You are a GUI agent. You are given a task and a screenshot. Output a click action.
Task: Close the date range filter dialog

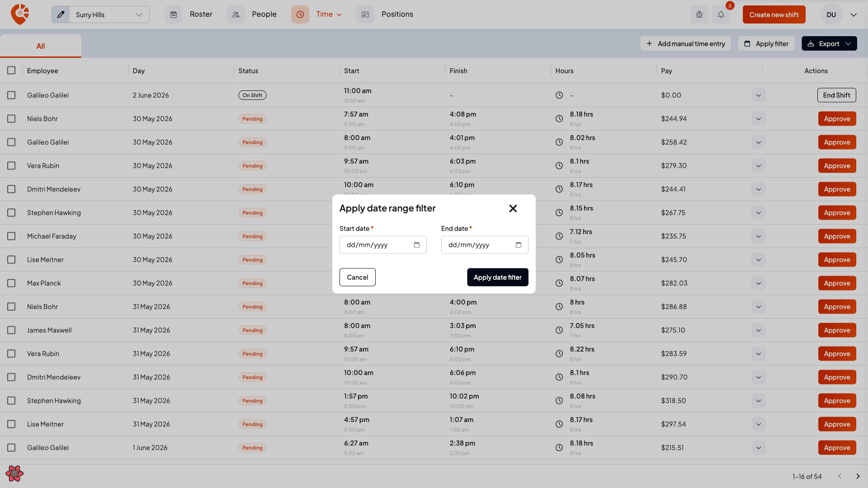click(513, 208)
